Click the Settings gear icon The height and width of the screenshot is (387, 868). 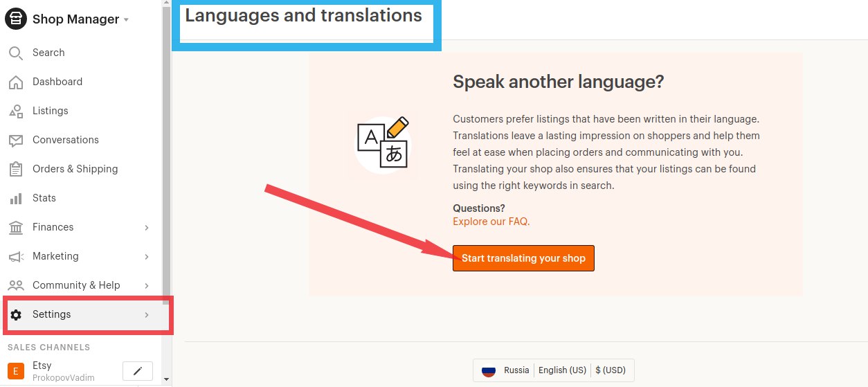(16, 315)
